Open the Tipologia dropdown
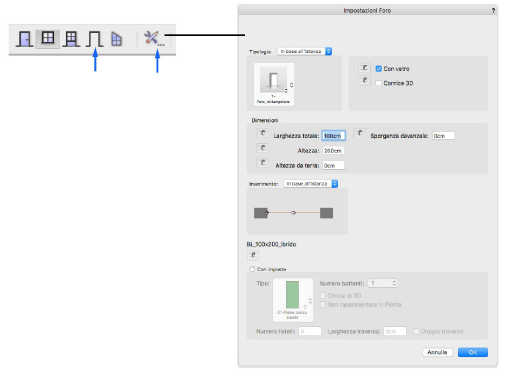Image resolution: width=508 pixels, height=373 pixels. 305,51
